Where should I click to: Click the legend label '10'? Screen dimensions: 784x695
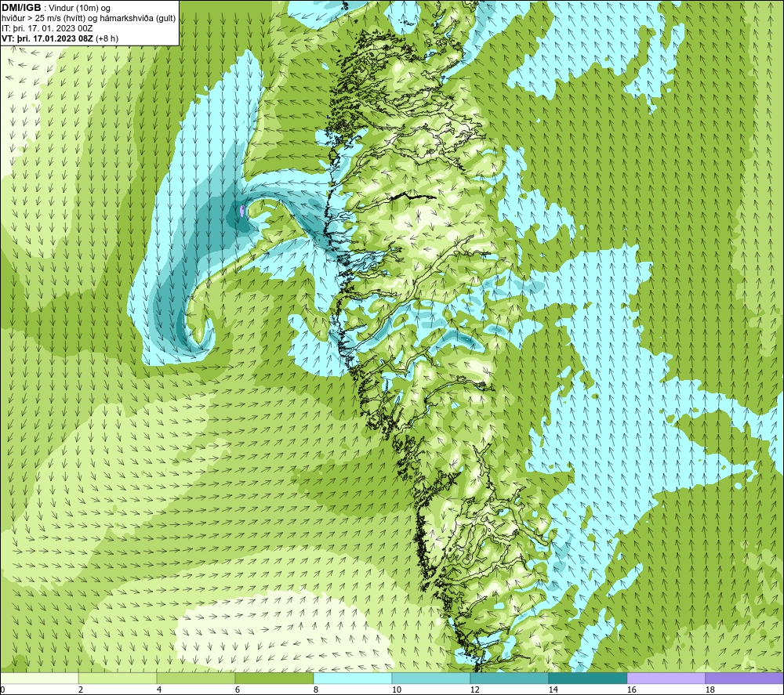click(x=396, y=690)
